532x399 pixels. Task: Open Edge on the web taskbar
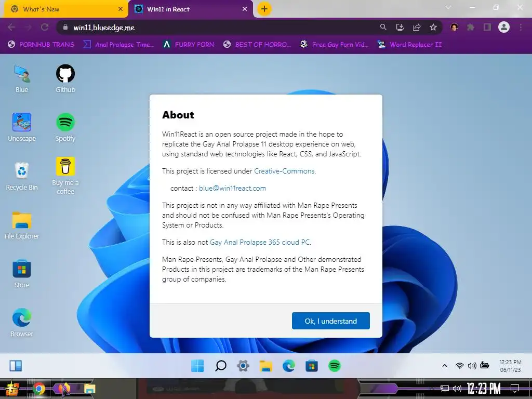pos(289,366)
